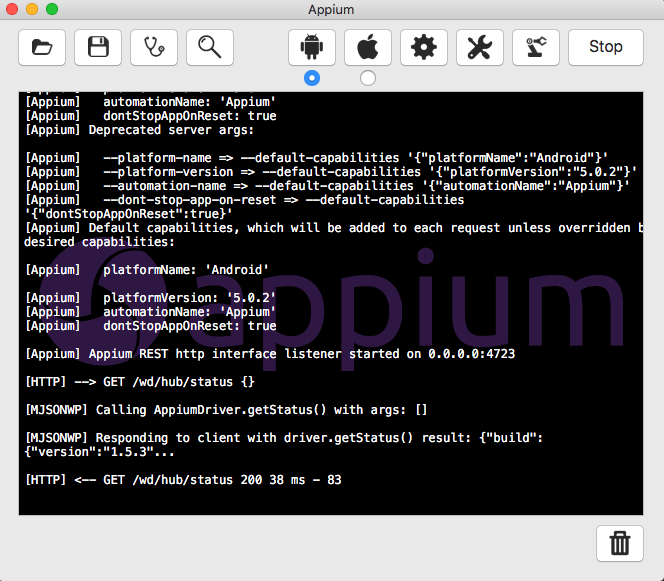The height and width of the screenshot is (581, 664).
Task: Click the Appium title in window titlebar
Action: pyautogui.click(x=331, y=9)
